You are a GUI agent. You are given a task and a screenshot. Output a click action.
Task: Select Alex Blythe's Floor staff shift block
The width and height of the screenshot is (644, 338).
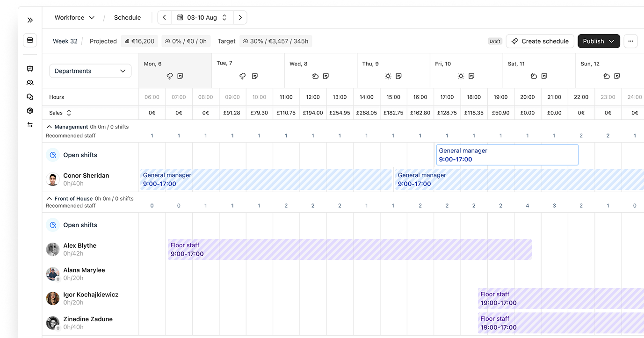349,250
